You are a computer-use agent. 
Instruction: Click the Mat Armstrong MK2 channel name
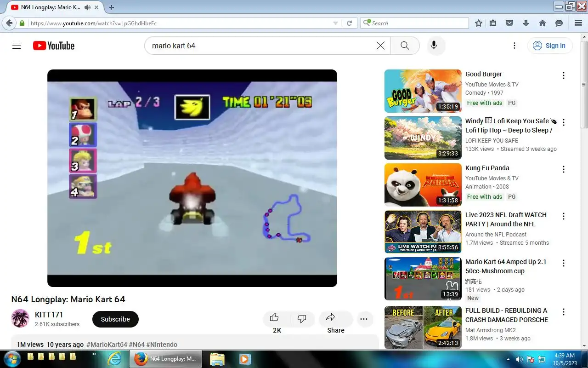coord(491,330)
